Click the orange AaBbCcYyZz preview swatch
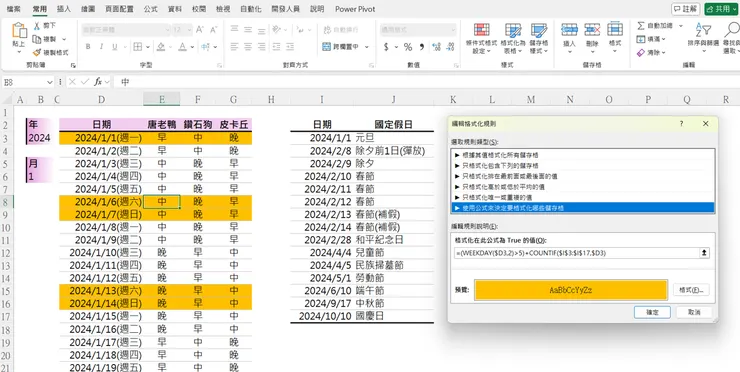 [x=571, y=290]
